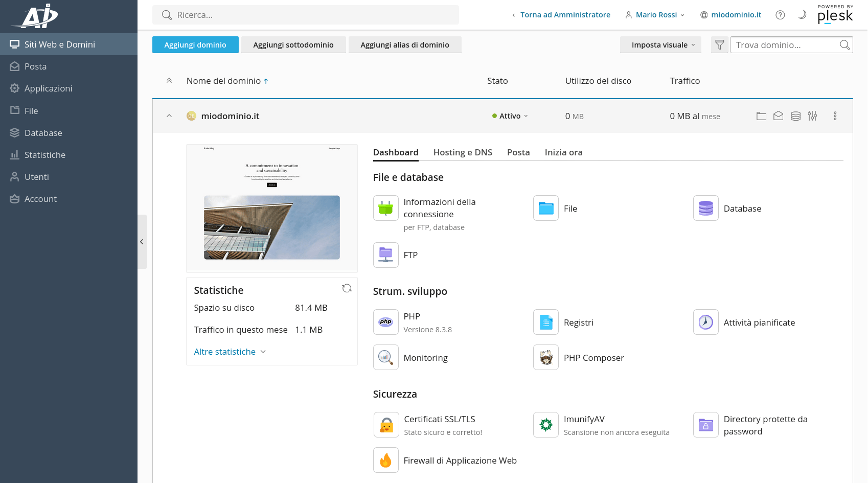Sort by Utilizzo del disco column header
The height and width of the screenshot is (483, 868).
598,81
